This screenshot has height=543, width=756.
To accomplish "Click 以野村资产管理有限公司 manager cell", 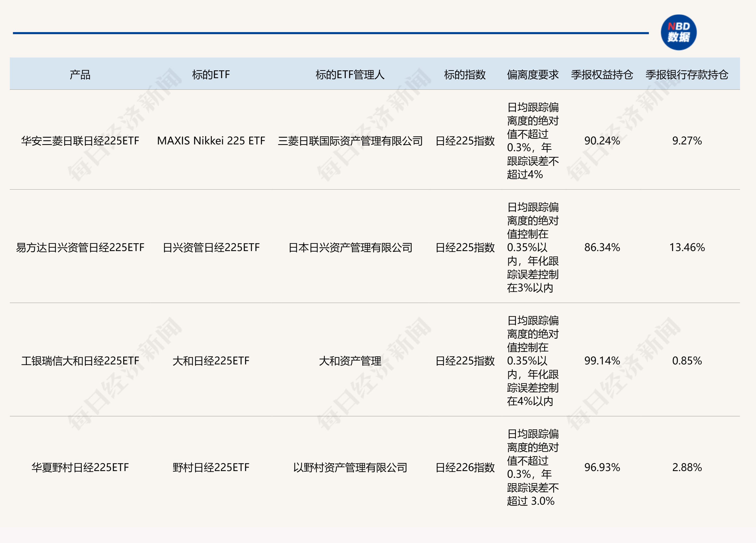I will pos(350,468).
